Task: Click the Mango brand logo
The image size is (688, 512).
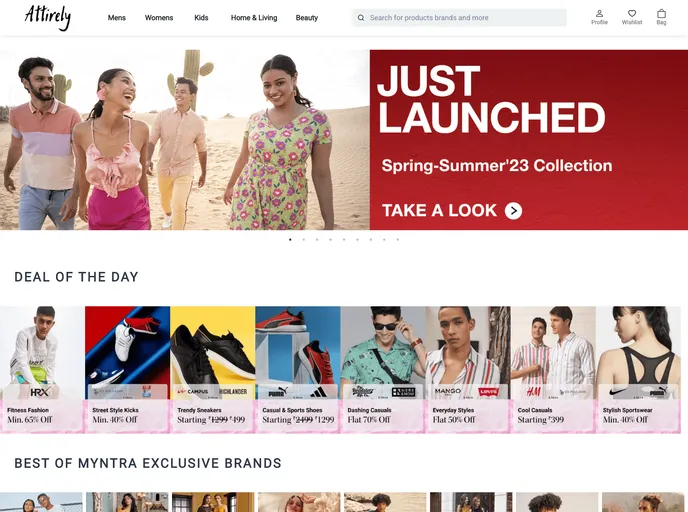Action: pos(448,390)
